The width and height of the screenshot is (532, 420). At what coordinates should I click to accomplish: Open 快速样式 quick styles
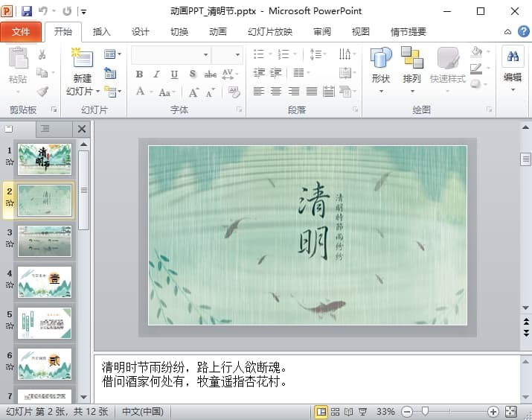click(x=447, y=70)
